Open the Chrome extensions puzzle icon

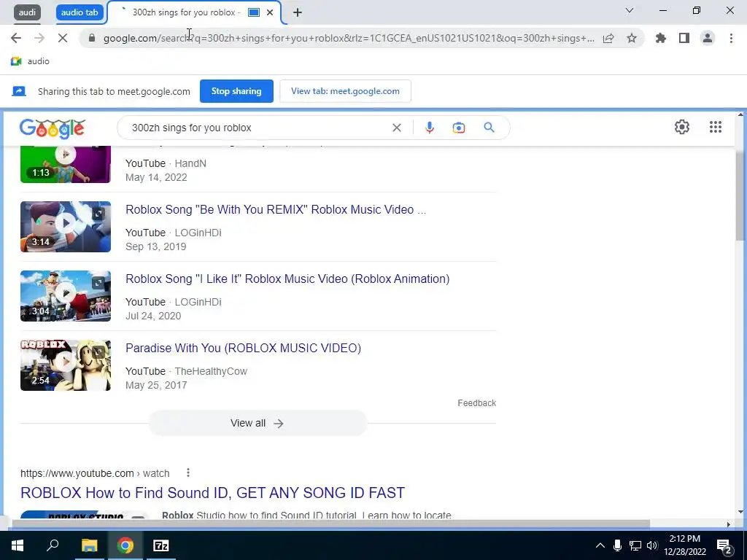pos(661,38)
